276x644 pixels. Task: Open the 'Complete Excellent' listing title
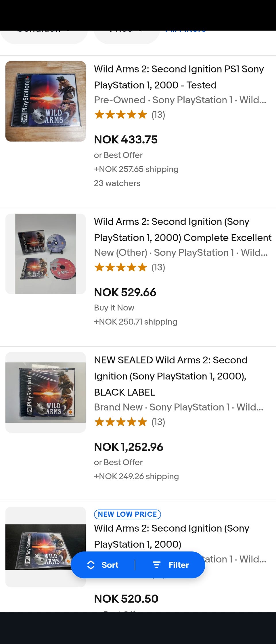[x=182, y=230]
